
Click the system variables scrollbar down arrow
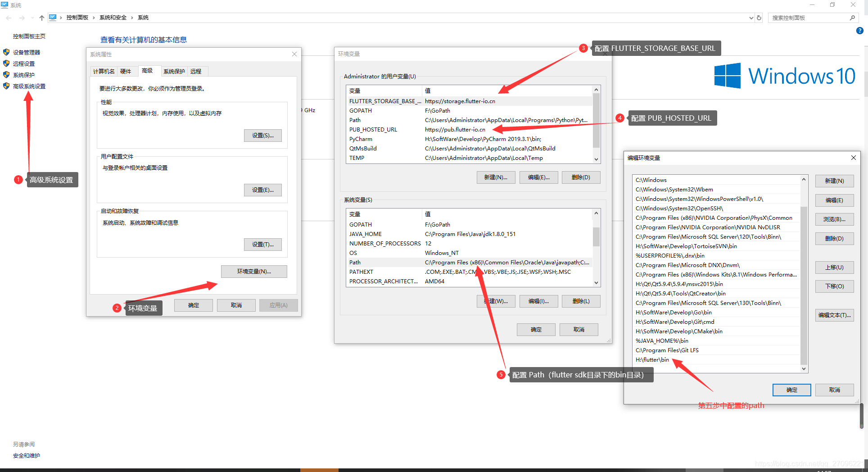596,282
